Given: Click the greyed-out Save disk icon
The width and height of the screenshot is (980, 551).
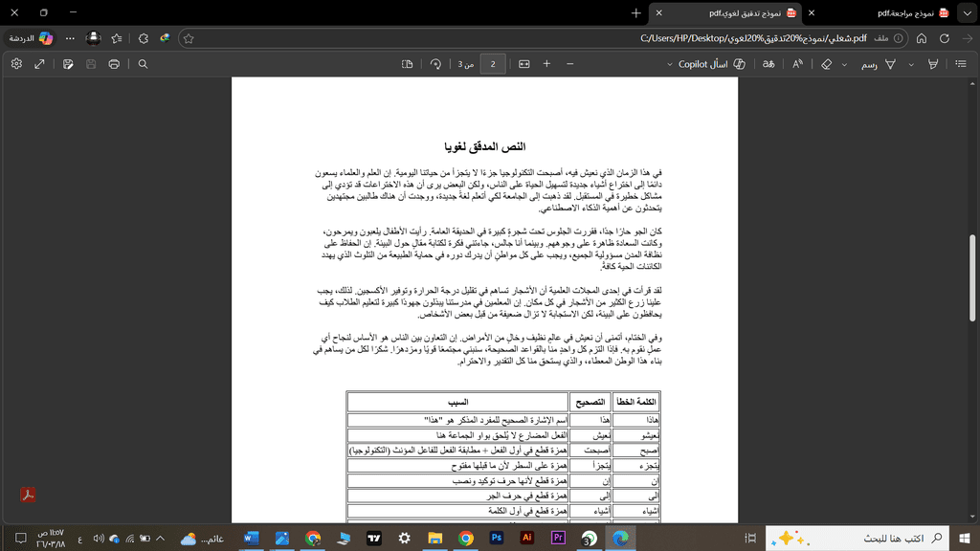Looking at the screenshot, I should pyautogui.click(x=91, y=64).
